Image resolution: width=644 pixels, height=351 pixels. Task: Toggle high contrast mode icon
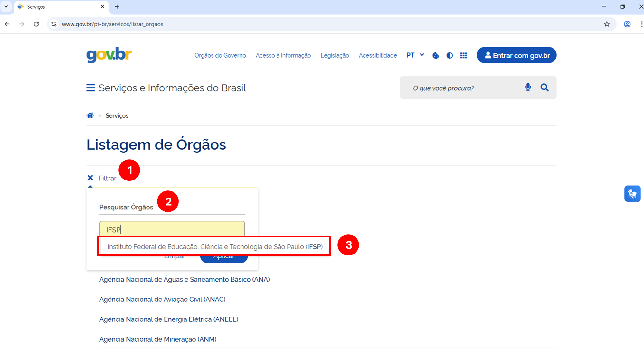pyautogui.click(x=450, y=55)
